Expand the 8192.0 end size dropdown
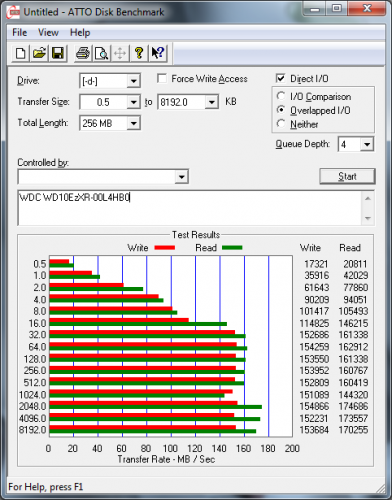Image resolution: width=392 pixels, height=500 pixels. (x=211, y=102)
